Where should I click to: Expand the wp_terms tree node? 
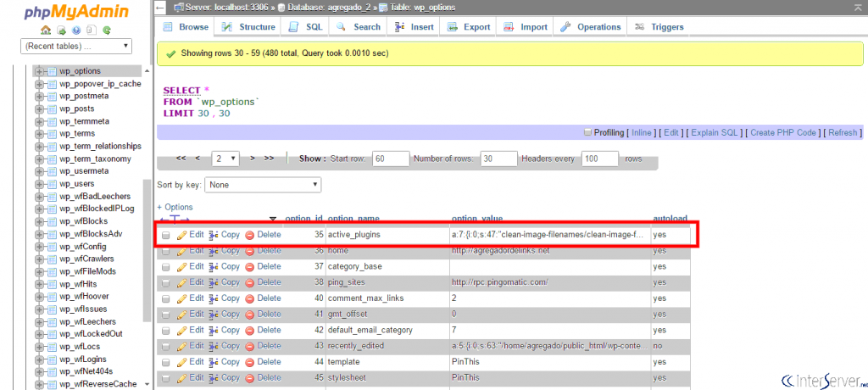(39, 134)
